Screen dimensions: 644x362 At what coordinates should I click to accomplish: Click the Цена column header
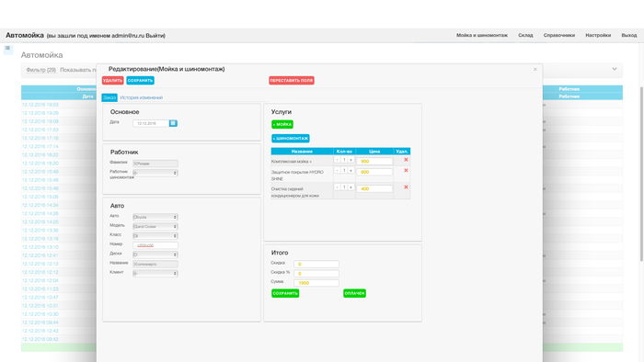click(x=374, y=152)
